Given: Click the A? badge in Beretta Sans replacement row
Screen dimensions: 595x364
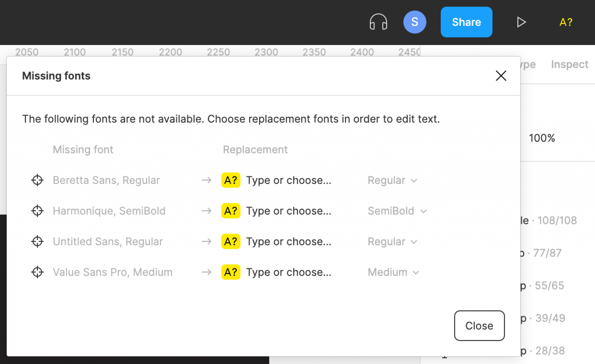Looking at the screenshot, I should (x=230, y=180).
